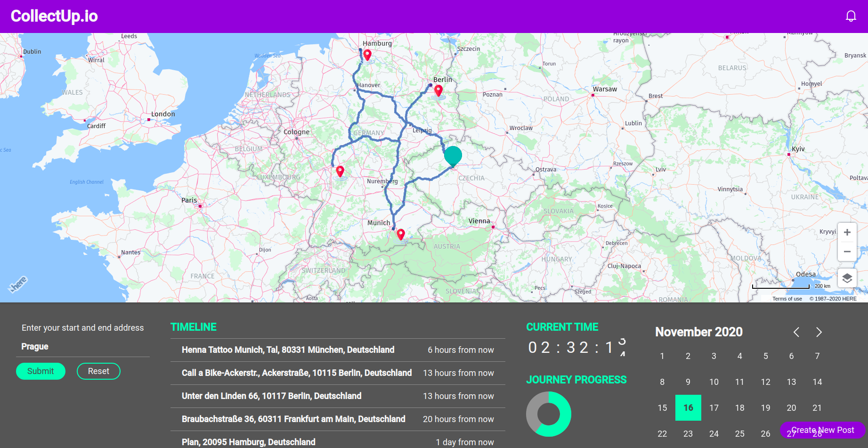Open the map layers chooser

pyautogui.click(x=847, y=278)
